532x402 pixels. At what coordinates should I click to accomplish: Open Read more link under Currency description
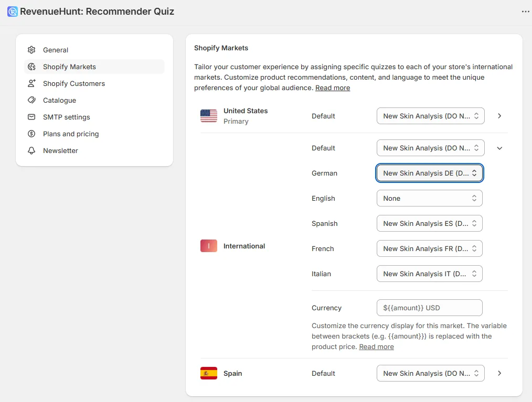[376, 347]
